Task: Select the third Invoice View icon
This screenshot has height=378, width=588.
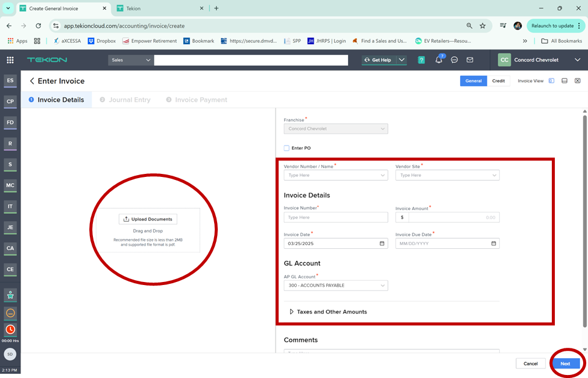Action: coord(578,81)
